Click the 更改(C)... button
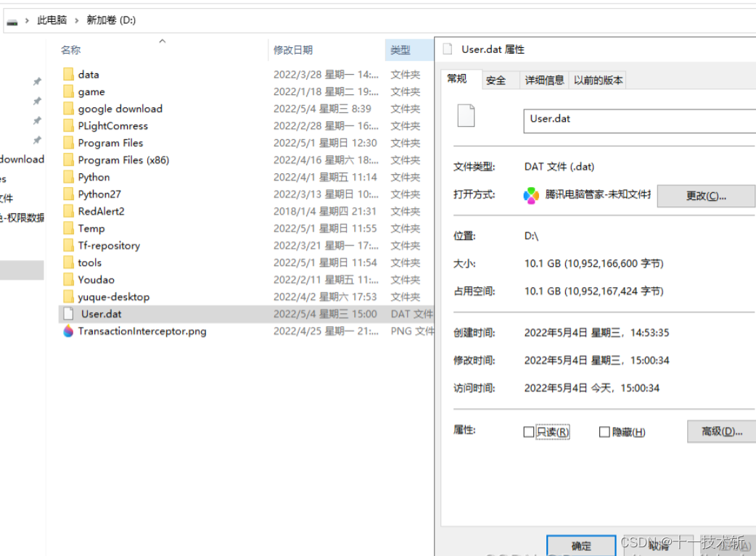Screen dimensions: 756x556 click(x=706, y=196)
